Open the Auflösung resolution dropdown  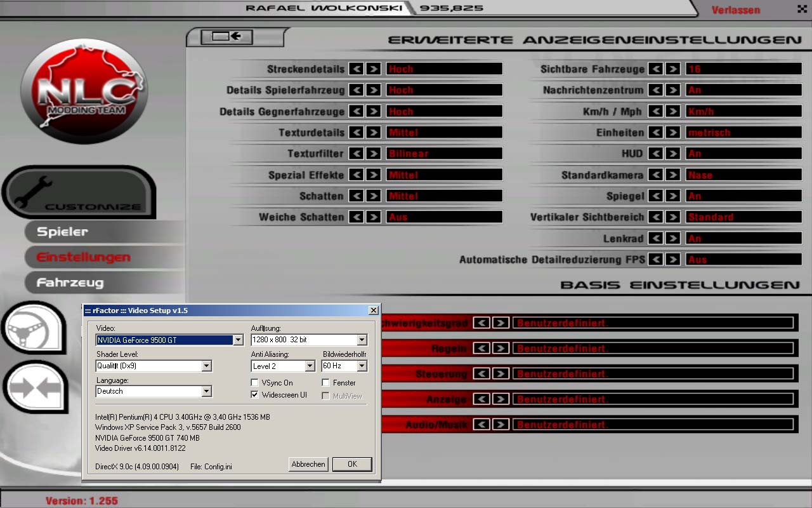(x=362, y=340)
